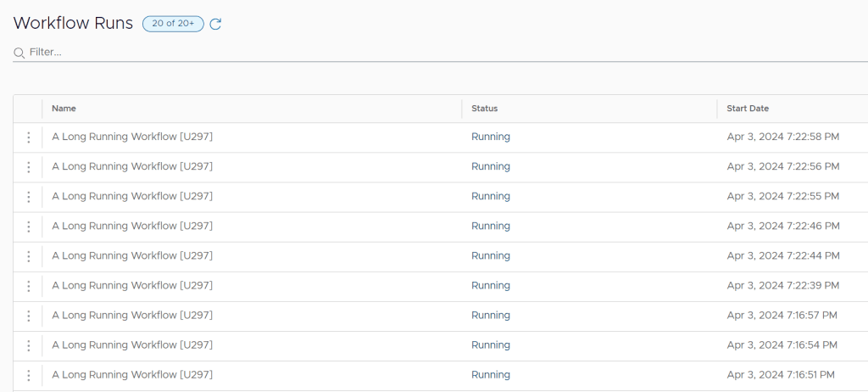Open workflow name in the 7:22:46 PM row
Viewport: 868px width, 392px height.
pyautogui.click(x=131, y=227)
